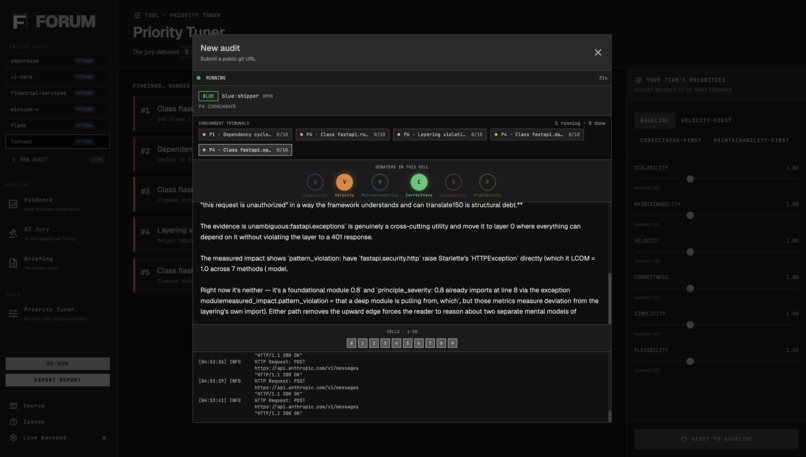Image resolution: width=806 pixels, height=457 pixels.
Task: Click the Re-run button
Action: coord(58,363)
